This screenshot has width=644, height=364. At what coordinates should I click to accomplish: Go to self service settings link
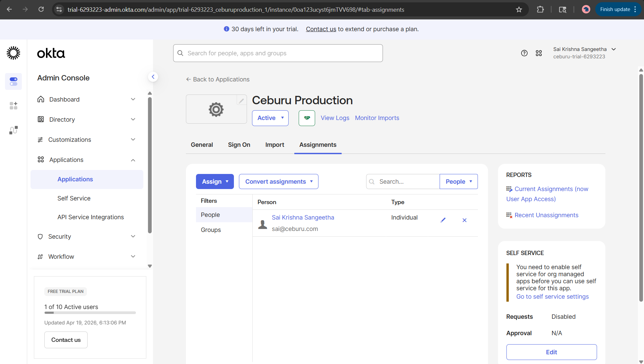(552, 296)
